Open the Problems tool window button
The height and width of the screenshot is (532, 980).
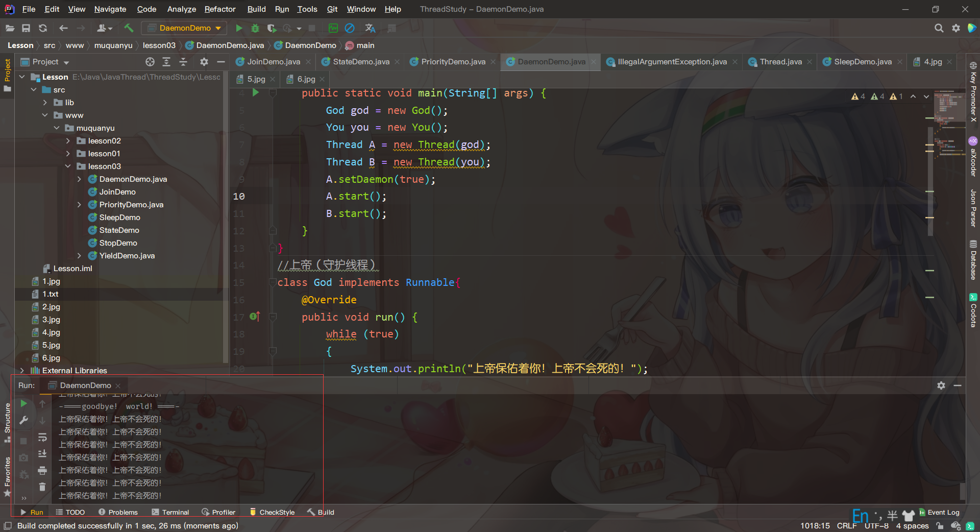(x=118, y=512)
